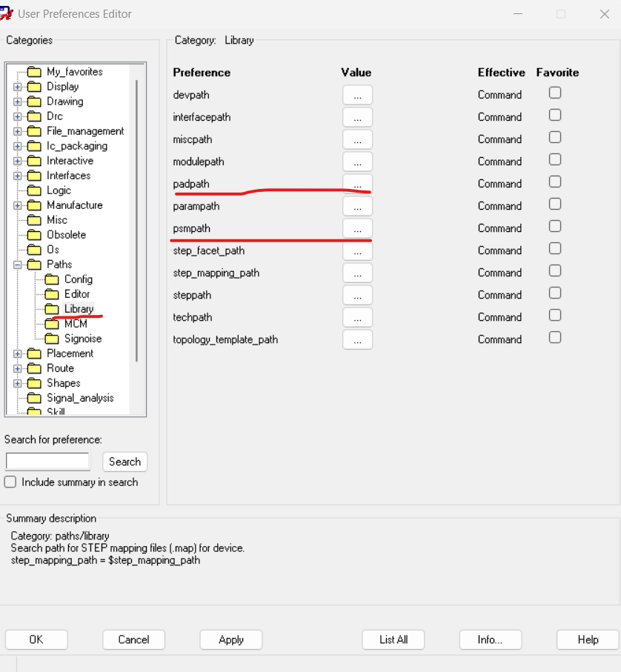Click the Cancel button
This screenshot has height=672, width=621.
[133, 640]
